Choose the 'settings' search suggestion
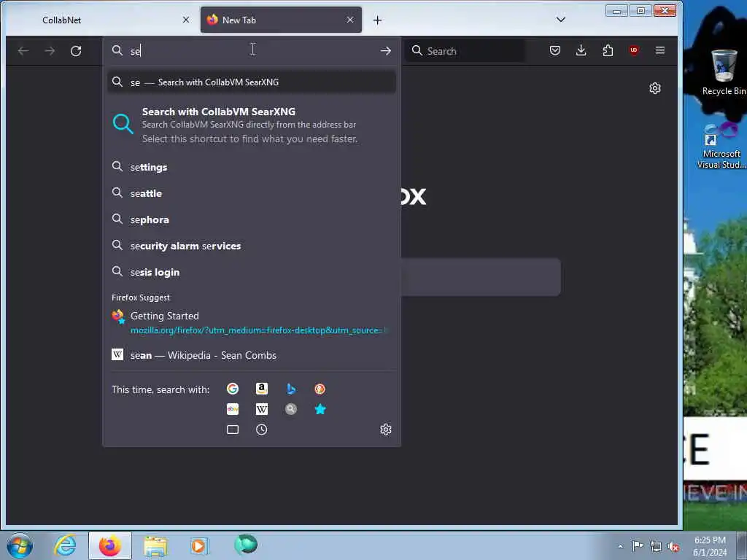 pos(252,167)
